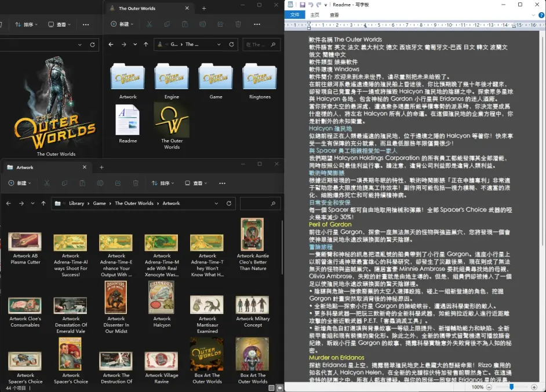Open the Artwork folder in The Outer Worlds window
Image resolution: width=546 pixels, height=392 pixels.
128,76
